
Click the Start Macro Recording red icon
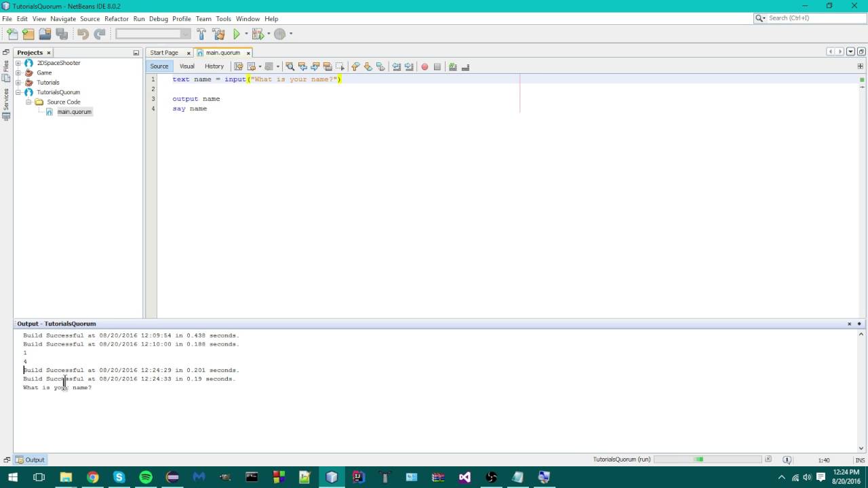tap(425, 66)
